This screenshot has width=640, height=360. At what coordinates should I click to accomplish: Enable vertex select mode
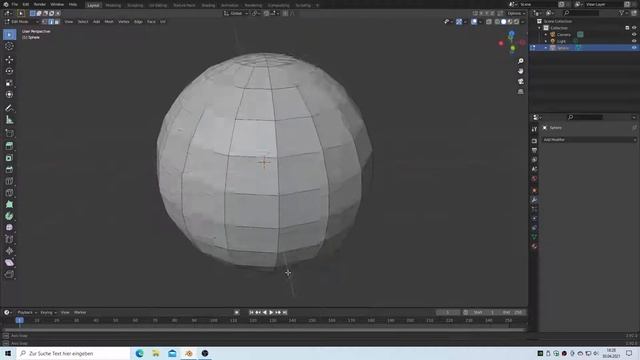45,22
